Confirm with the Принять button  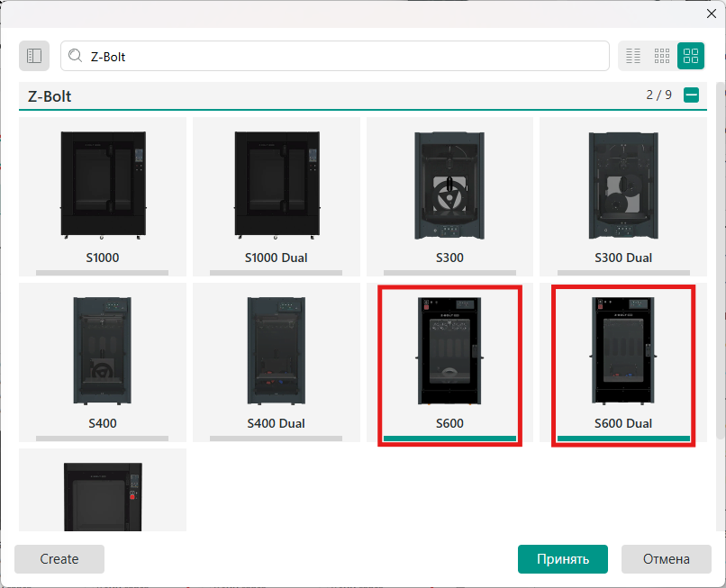coord(563,559)
